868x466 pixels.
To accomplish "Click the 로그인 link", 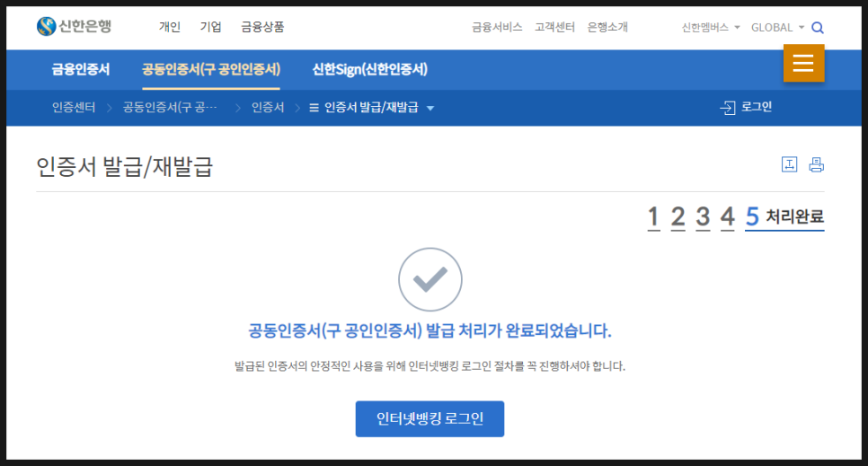I will pos(757,107).
